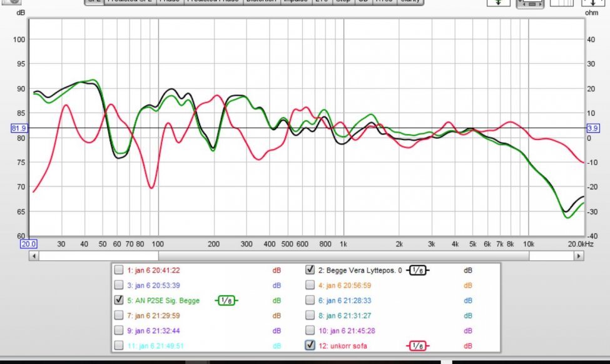Check the box for 7: jan 6 21:29:59
Image resolution: width=610 pixels, height=364 pixels.
point(119,315)
